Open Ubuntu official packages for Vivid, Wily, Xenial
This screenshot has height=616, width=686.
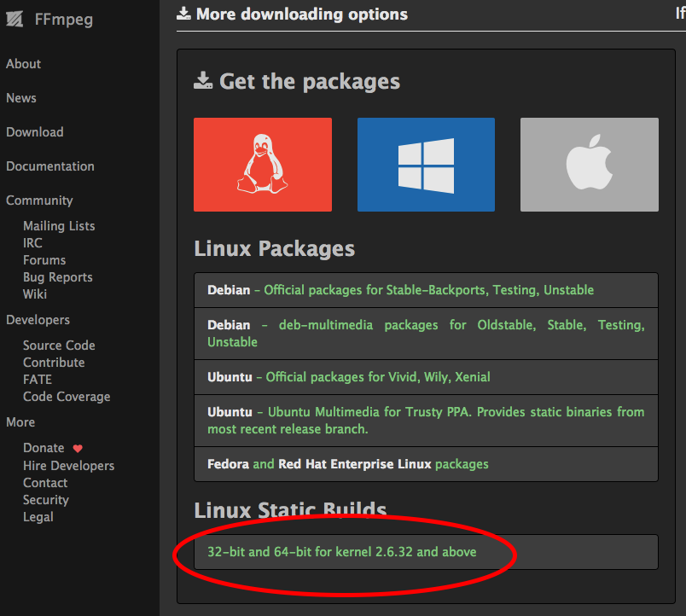378,377
